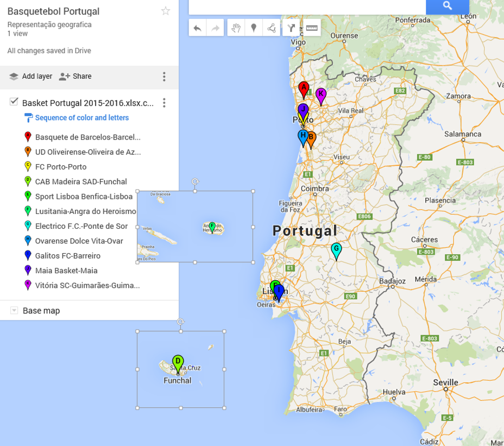504x446 pixels.
Task: Click red marker A on the map
Action: 304,87
